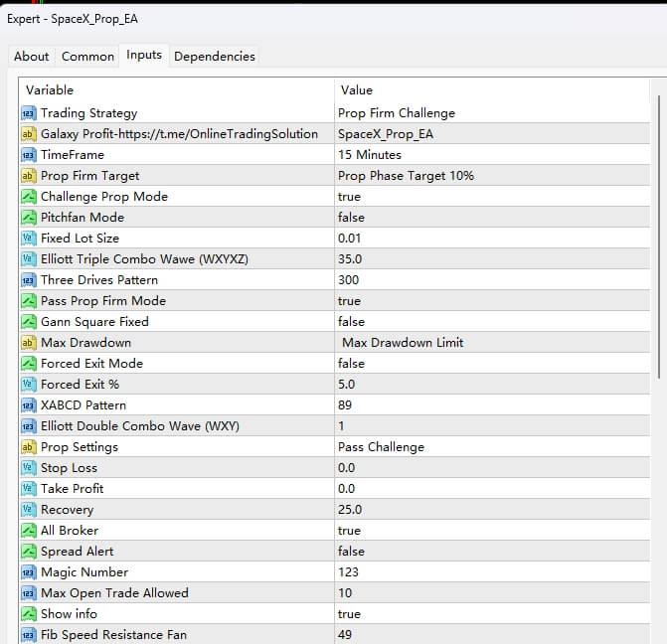This screenshot has height=644, width=667.
Task: Click the boolean icon next to Pitchfan Mode
Action: point(28,218)
